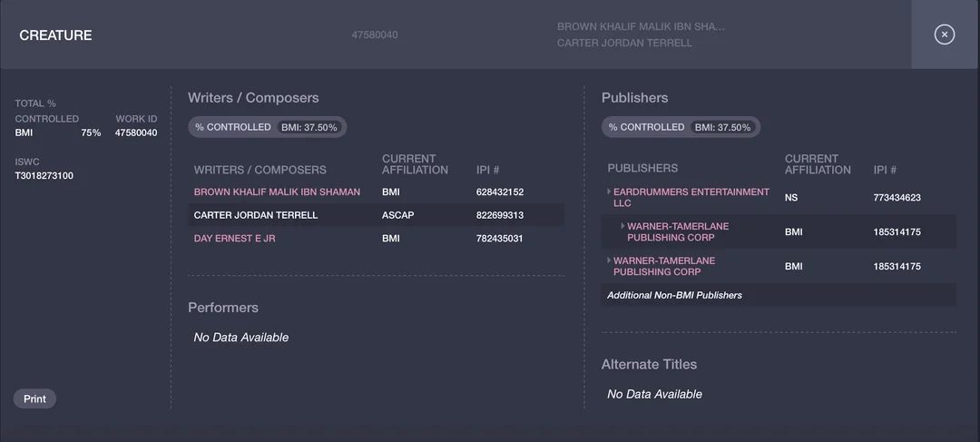Click the ISWC code T3018273100
The width and height of the screenshot is (980, 442).
pos(44,176)
